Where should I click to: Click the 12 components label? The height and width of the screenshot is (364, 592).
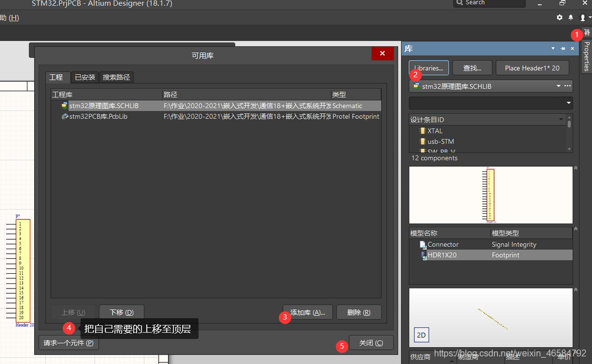click(434, 158)
